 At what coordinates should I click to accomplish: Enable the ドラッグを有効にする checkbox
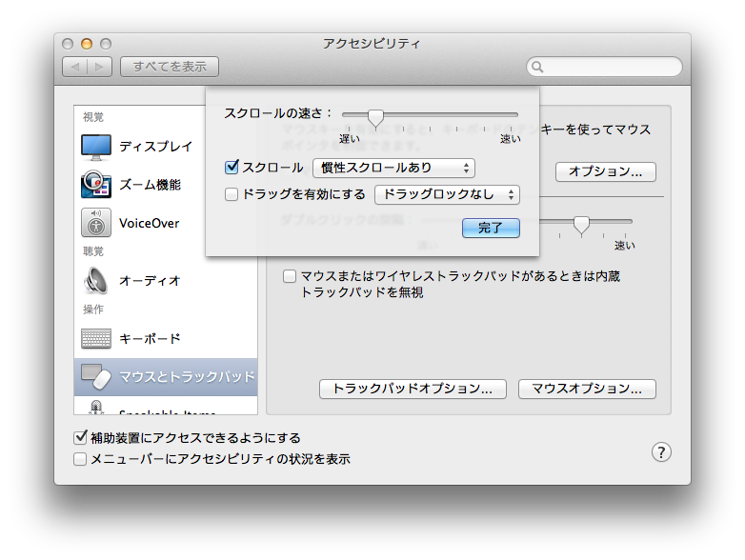pos(232,194)
